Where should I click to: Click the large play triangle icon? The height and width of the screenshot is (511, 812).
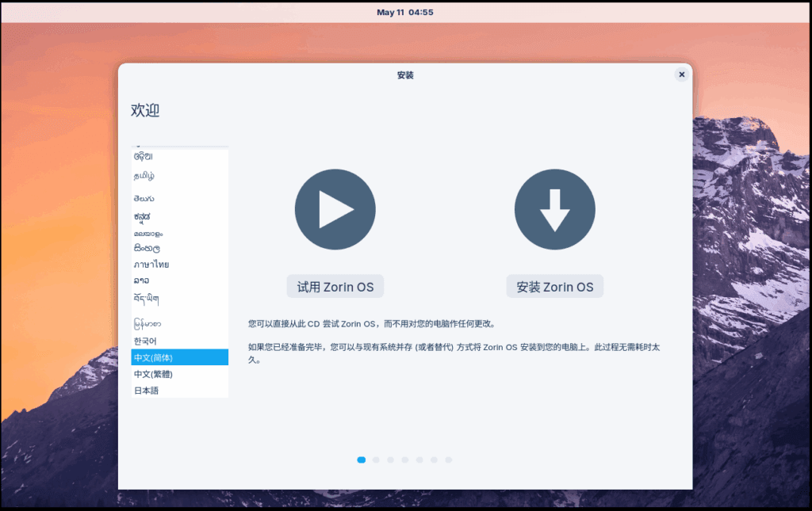[x=335, y=209]
